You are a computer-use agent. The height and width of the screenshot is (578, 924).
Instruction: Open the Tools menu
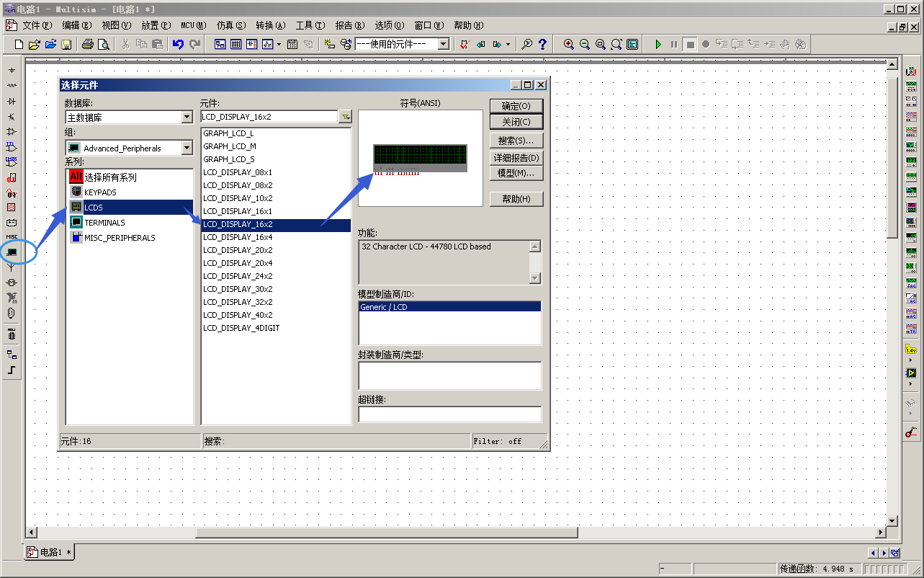[310, 25]
